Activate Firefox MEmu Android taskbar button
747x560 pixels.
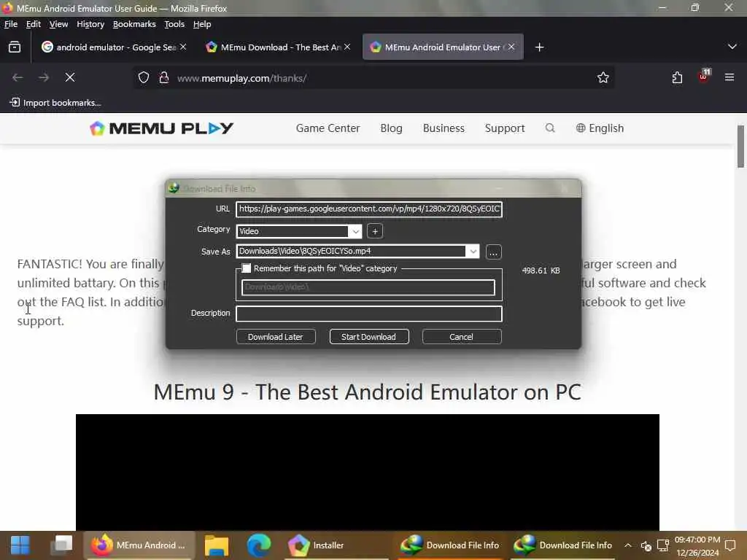click(138, 545)
